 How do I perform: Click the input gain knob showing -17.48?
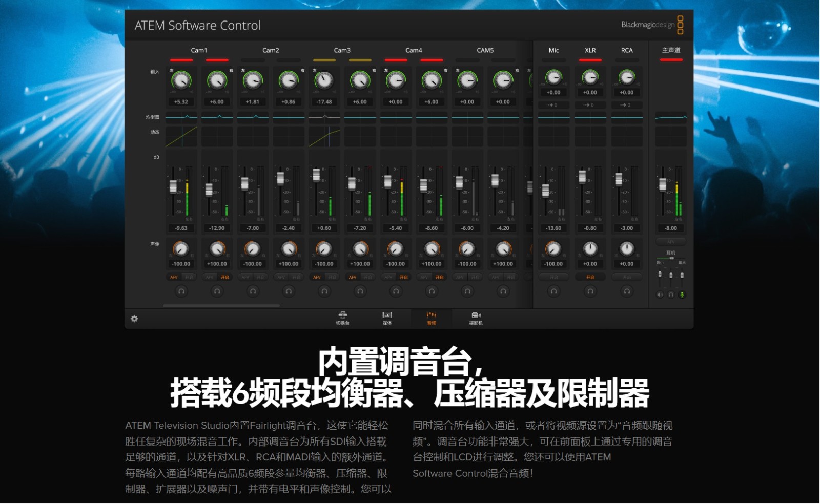[x=324, y=80]
